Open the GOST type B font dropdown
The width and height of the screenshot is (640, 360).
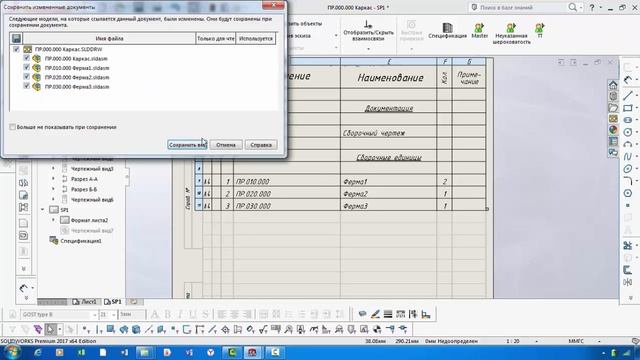(94, 315)
